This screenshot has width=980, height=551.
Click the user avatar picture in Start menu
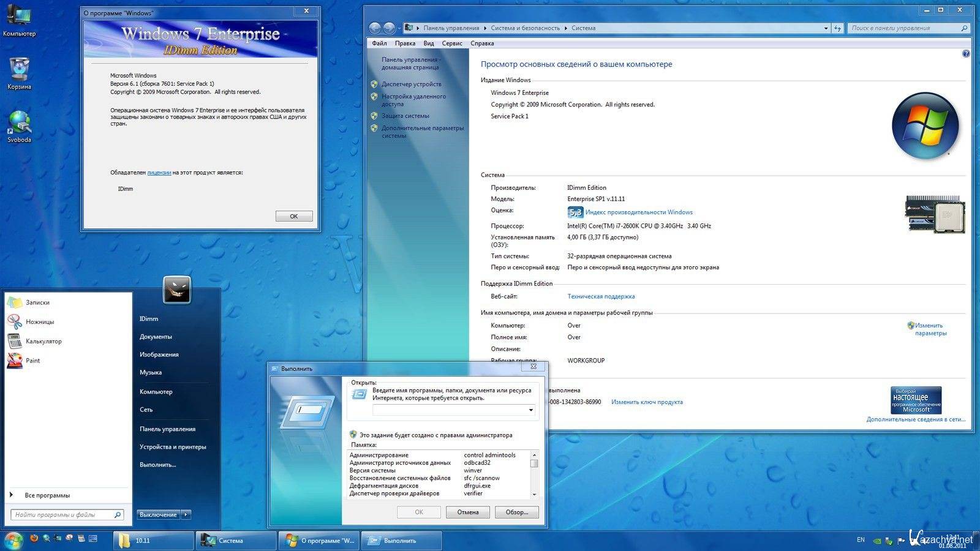[x=177, y=290]
